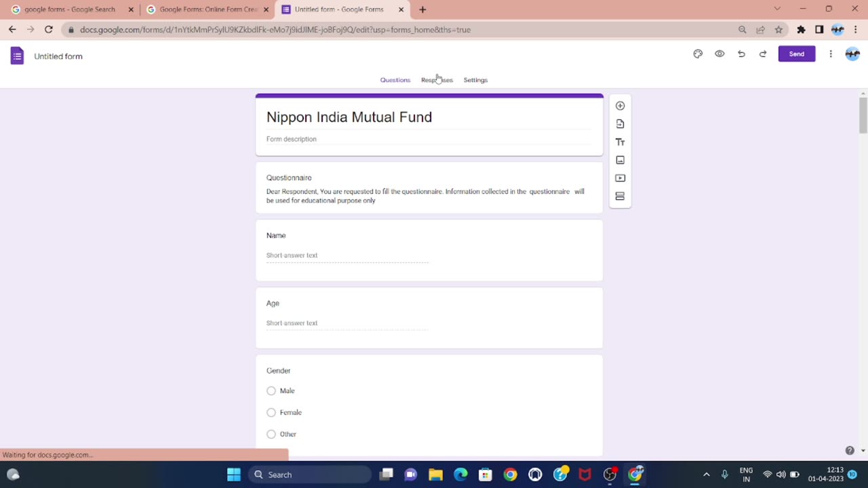
Task: Click the browser Back arrow
Action: pyautogui.click(x=12, y=30)
